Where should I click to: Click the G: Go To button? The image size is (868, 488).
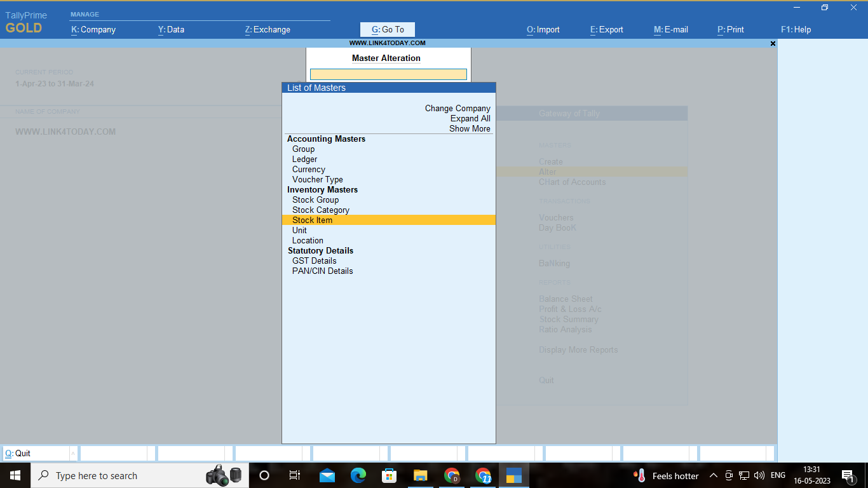coord(388,29)
